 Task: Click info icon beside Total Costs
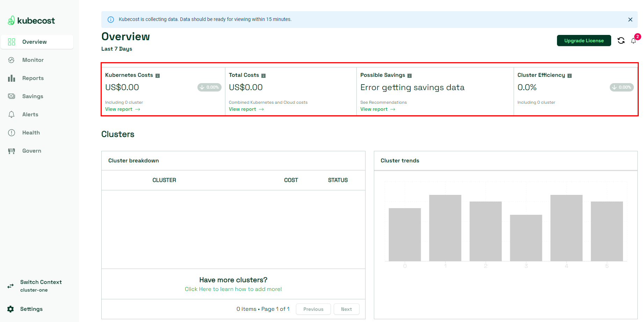click(263, 76)
